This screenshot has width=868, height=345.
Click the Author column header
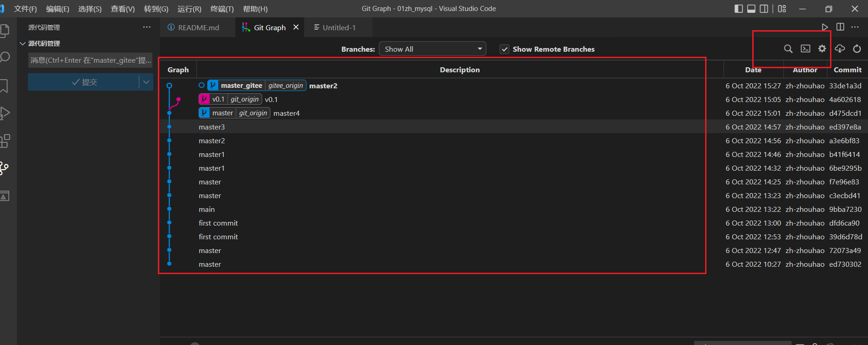[805, 70]
